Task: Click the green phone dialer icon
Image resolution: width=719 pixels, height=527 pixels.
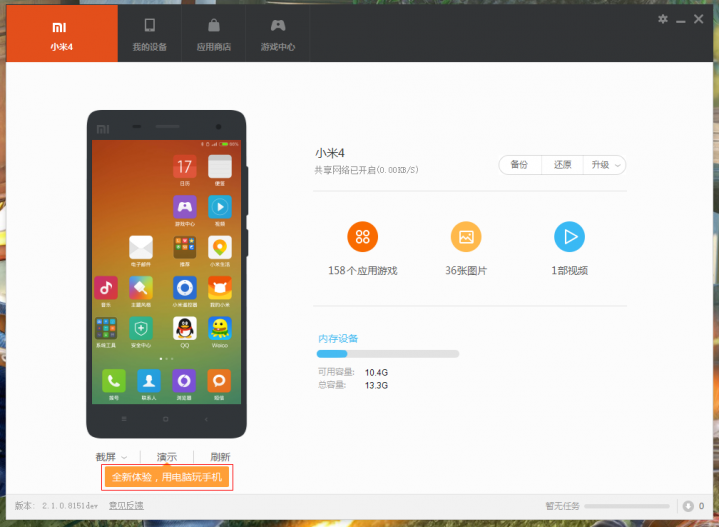Action: [113, 380]
